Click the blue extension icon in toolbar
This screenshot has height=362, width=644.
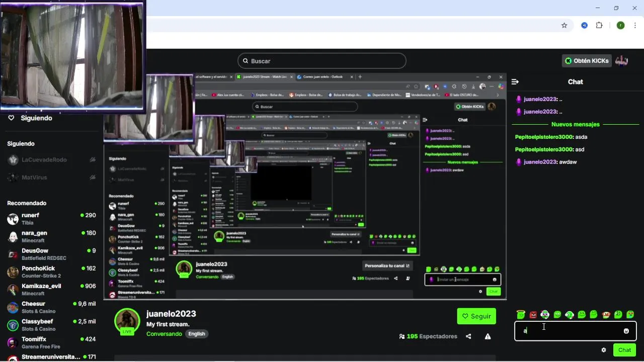(584, 25)
